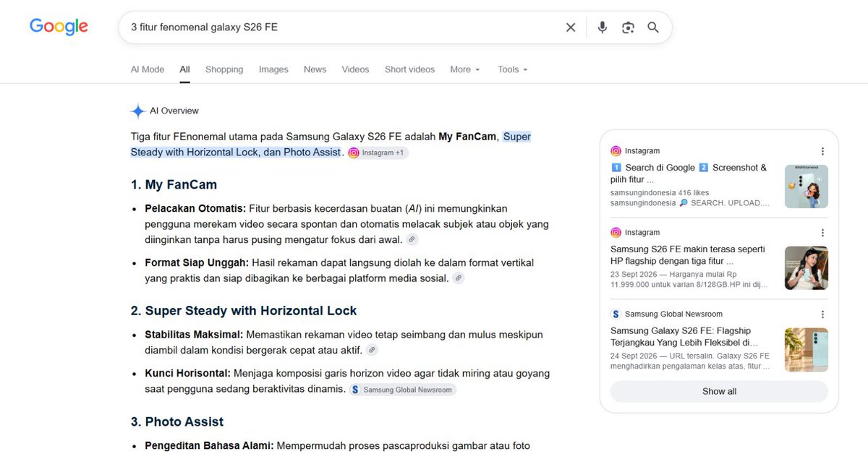Switch to AI Mode tab

[148, 69]
